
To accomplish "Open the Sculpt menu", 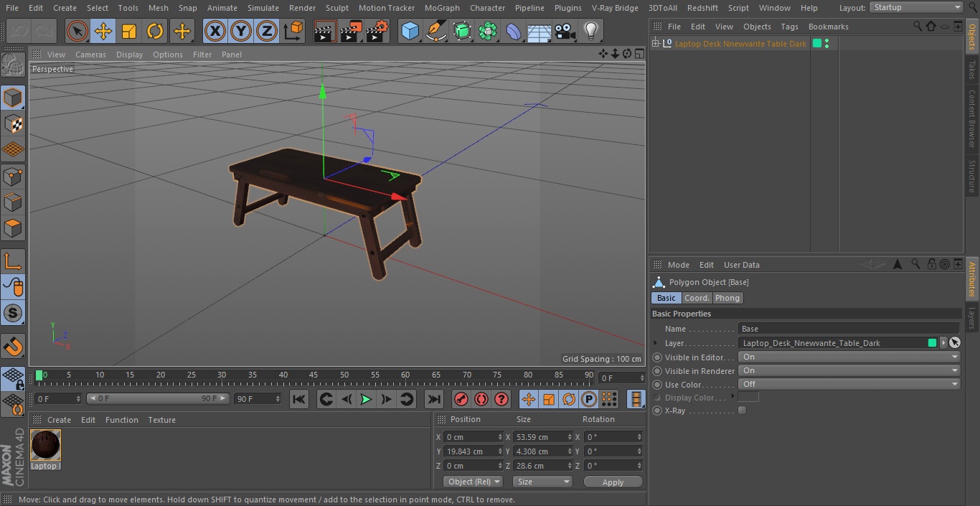I will (337, 8).
